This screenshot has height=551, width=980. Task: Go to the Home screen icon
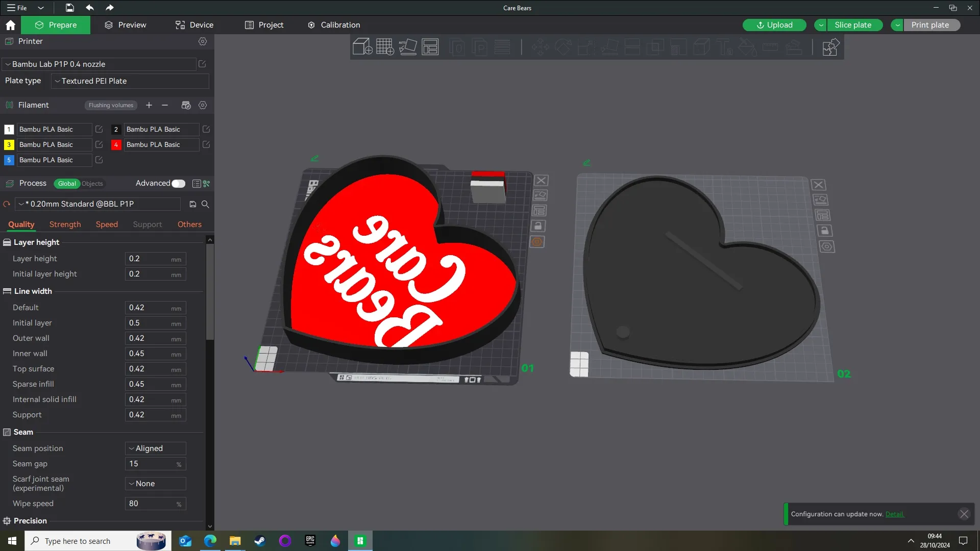point(10,25)
